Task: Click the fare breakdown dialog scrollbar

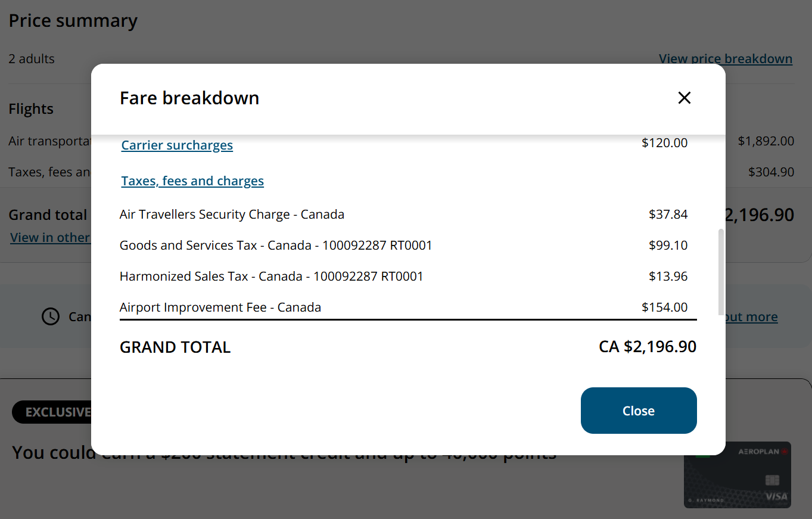Action: tap(721, 271)
